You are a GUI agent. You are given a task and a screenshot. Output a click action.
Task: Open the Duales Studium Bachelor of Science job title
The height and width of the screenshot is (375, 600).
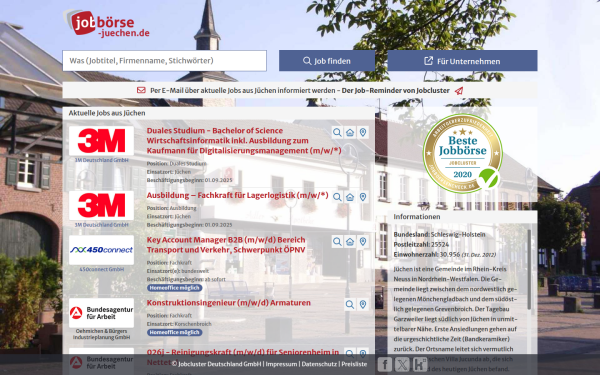[244, 140]
